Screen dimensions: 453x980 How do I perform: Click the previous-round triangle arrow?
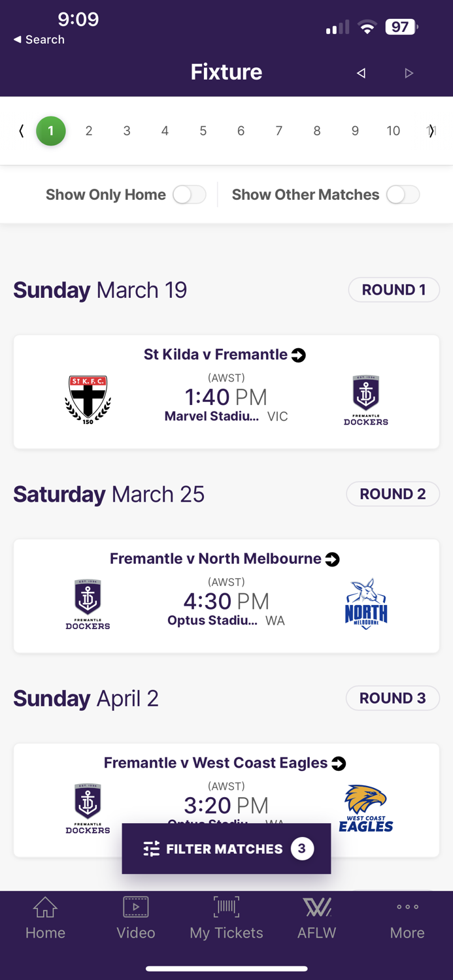(361, 73)
